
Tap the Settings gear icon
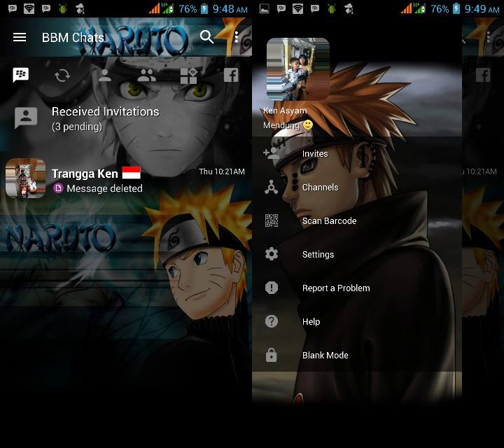272,254
